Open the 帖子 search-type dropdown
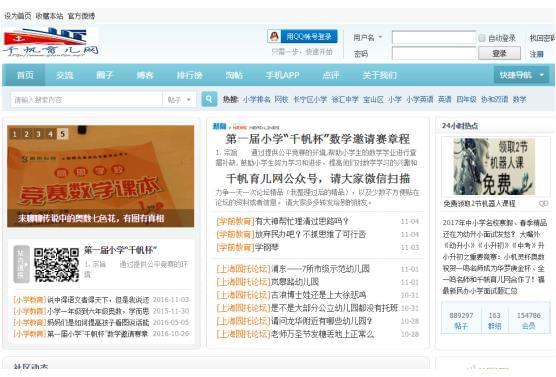556x377 pixels. [179, 100]
